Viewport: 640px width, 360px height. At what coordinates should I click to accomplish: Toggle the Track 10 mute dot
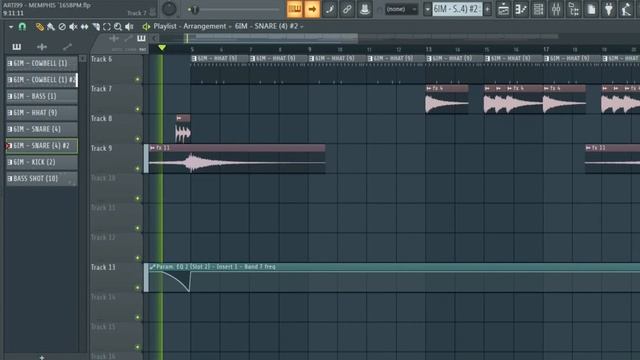[x=138, y=198]
